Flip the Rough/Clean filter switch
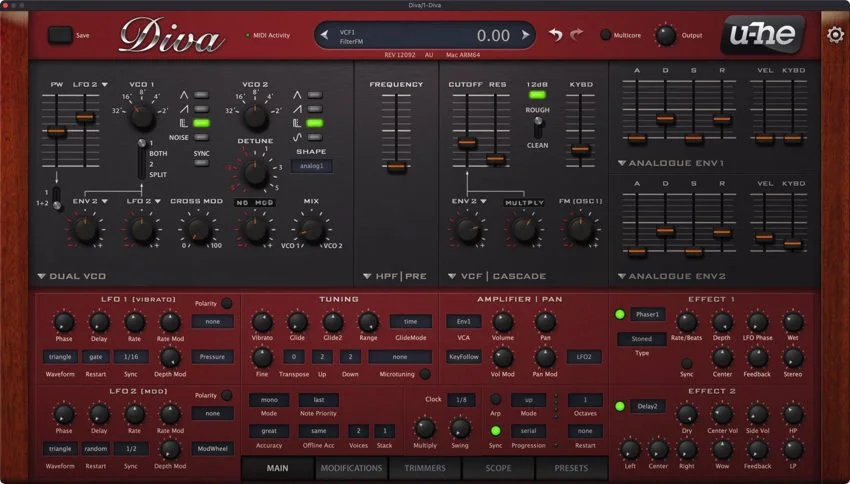This screenshot has height=484, width=850. click(537, 127)
